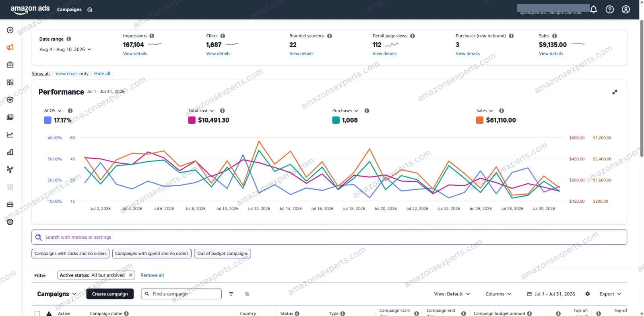Screen dimensions: 644x316
Task: Expand the Purchases metric dropdown
Action: [345, 111]
